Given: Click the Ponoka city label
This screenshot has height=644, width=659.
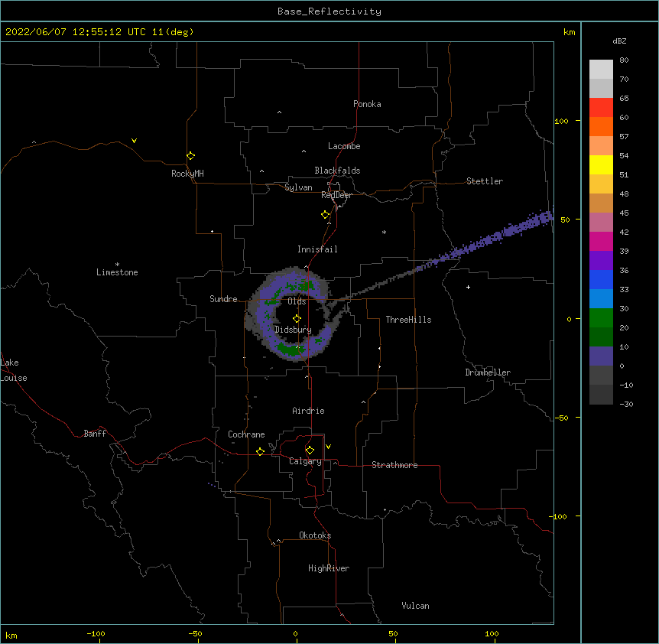Looking at the screenshot, I should 367,104.
